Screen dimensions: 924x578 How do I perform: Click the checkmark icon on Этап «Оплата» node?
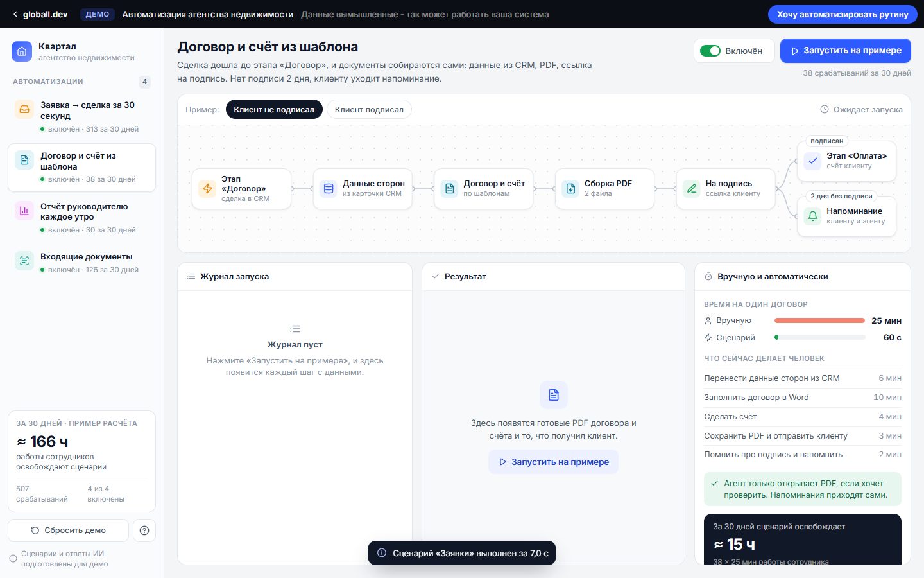tap(813, 161)
